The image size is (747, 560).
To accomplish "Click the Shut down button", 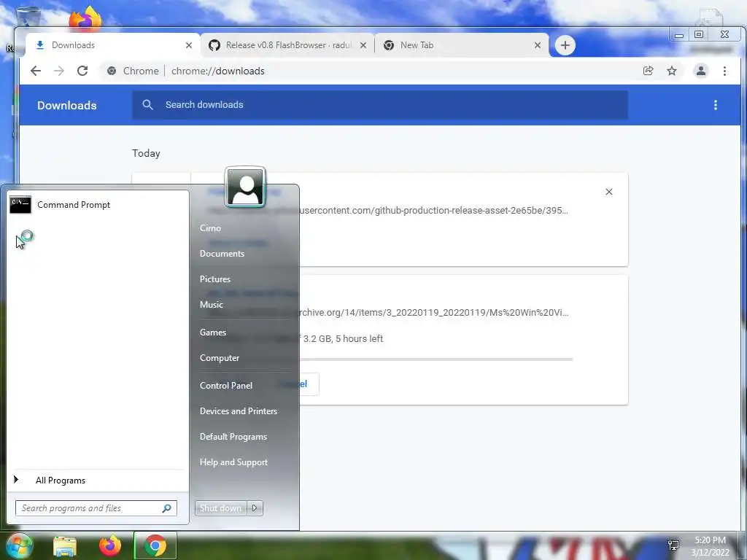I will pos(220,508).
